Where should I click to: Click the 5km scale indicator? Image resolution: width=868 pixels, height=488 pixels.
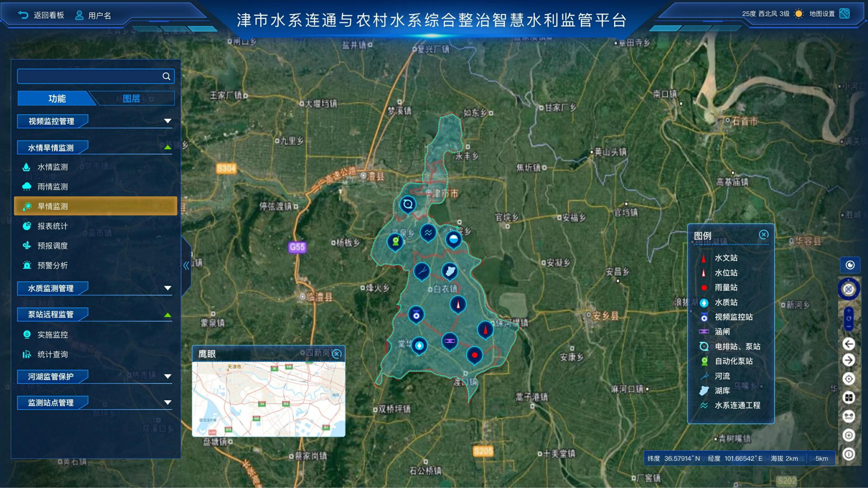pyautogui.click(x=822, y=459)
